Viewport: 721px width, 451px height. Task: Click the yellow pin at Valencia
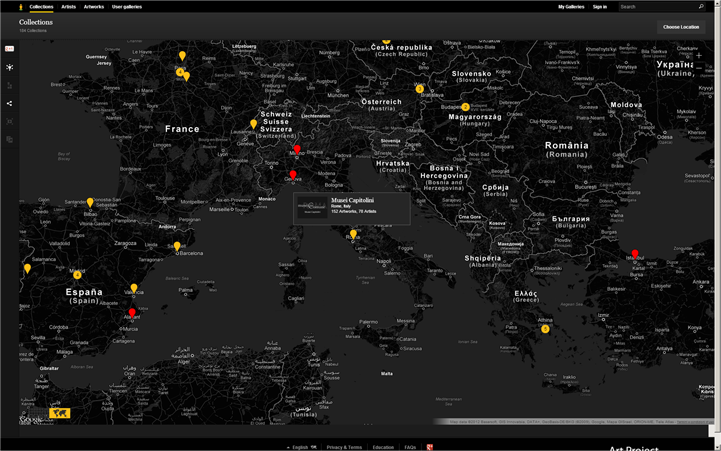[134, 288]
